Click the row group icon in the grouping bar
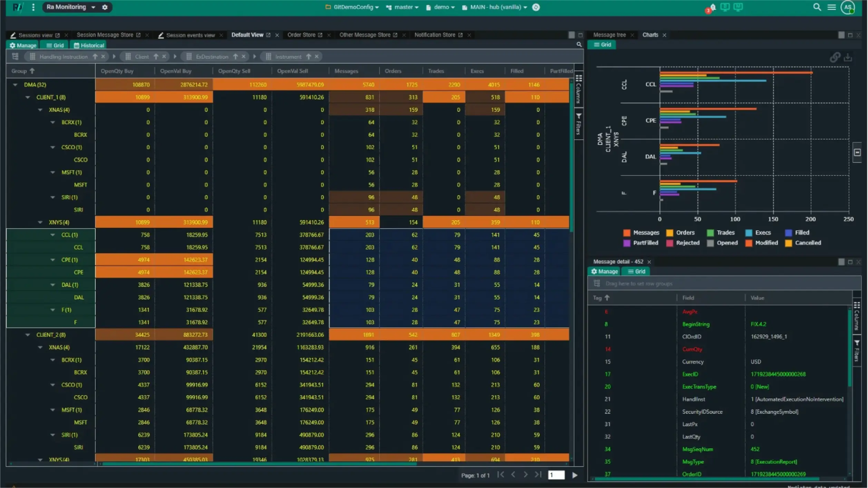 pyautogui.click(x=15, y=57)
